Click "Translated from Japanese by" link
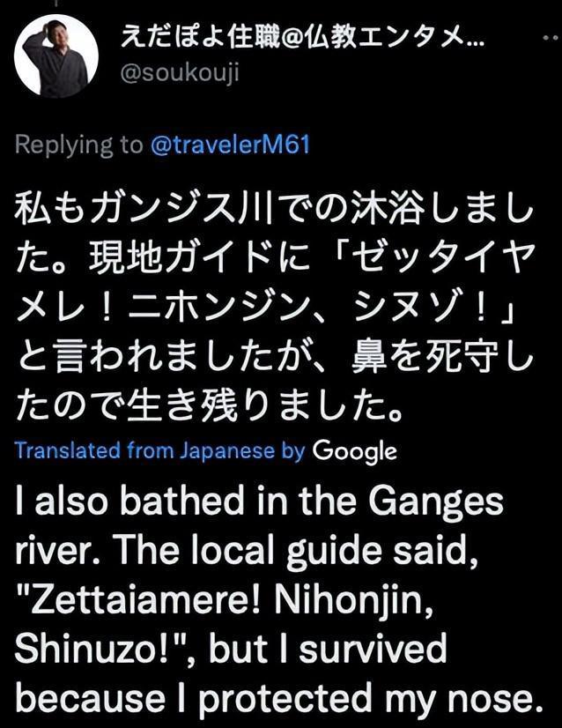This screenshot has width=562, height=728. (159, 451)
